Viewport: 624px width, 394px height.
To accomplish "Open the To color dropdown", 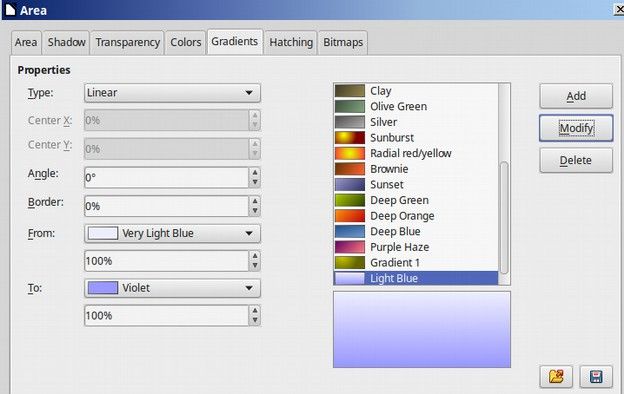I will point(172,288).
